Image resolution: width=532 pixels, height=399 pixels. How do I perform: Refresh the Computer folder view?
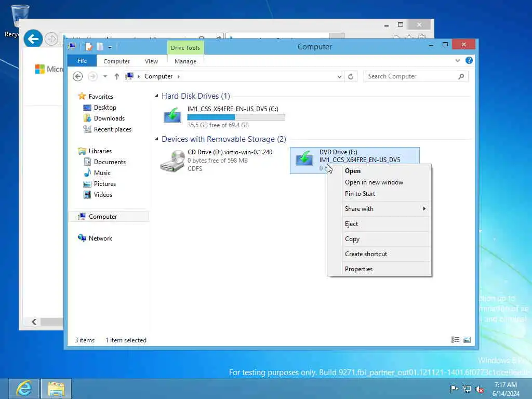(x=351, y=76)
